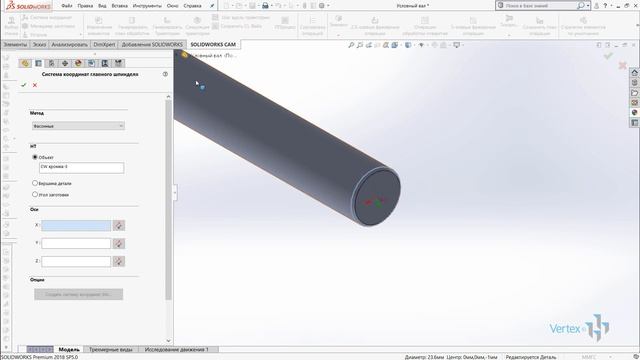The image size is (640, 360).
Task: Accept with the viewport corner checkmark
Action: point(608,56)
